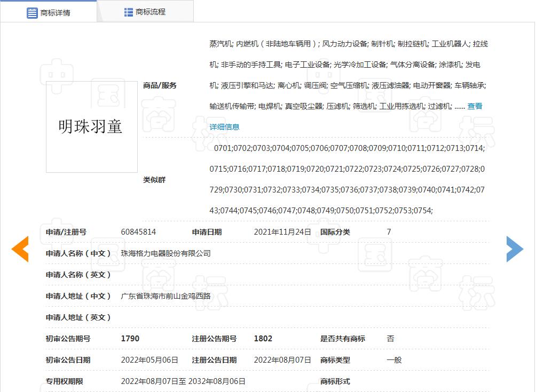This screenshot has height=392, width=536.
Task: Select applicant name 珠海格力电器股份有限公司
Action: click(x=166, y=253)
